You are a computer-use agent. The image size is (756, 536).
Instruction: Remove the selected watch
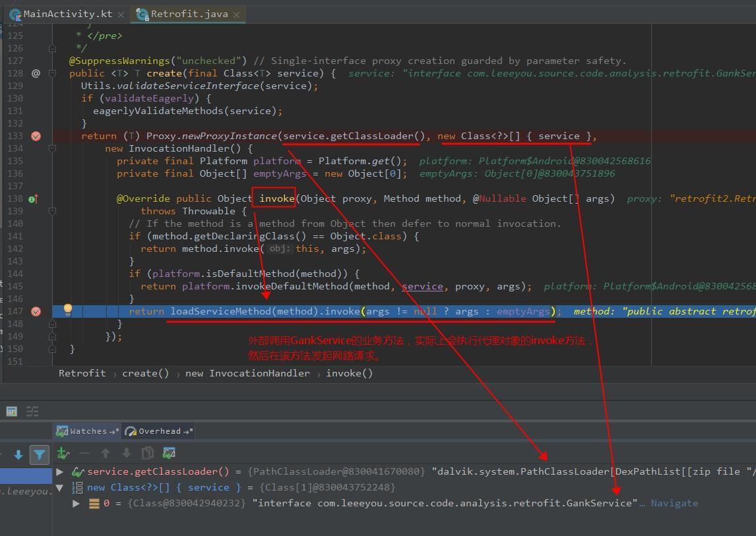coord(84,453)
